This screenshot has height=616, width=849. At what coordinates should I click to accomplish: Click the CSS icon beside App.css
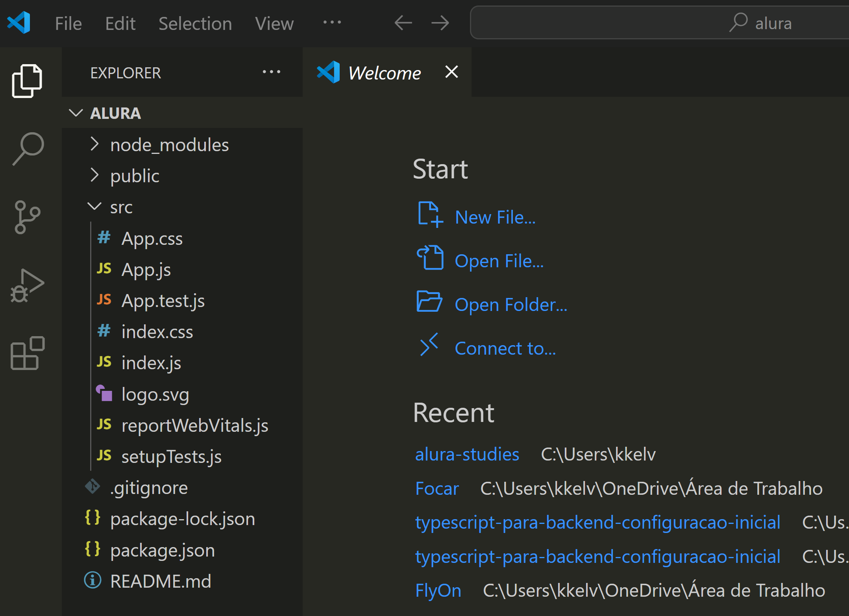(104, 237)
